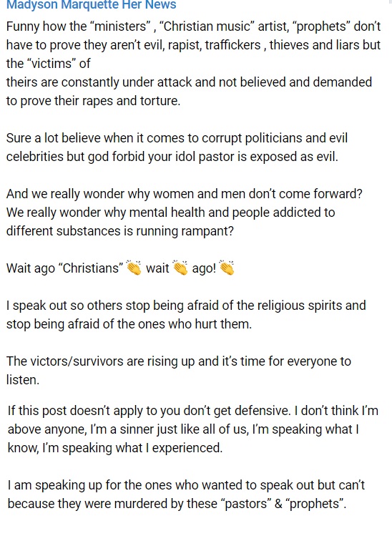Click the line "to prove their rapes and torture."
The width and height of the screenshot is (392, 536).
pos(93,100)
